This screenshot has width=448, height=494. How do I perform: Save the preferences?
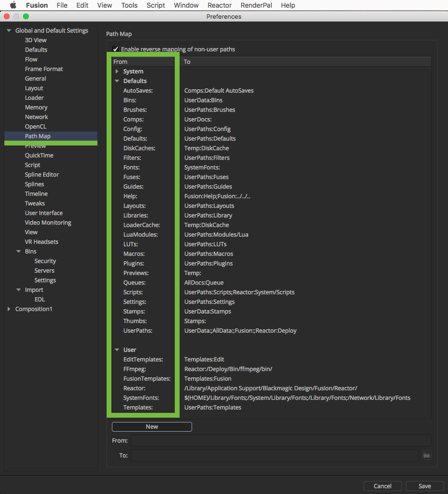424,486
